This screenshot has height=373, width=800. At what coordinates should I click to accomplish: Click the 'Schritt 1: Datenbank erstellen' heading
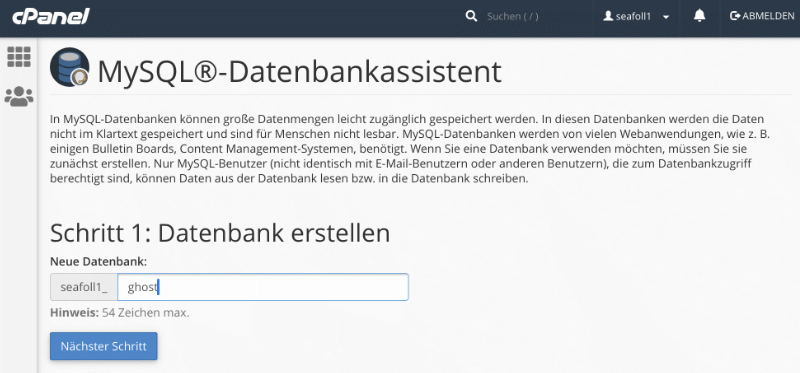[x=220, y=233]
